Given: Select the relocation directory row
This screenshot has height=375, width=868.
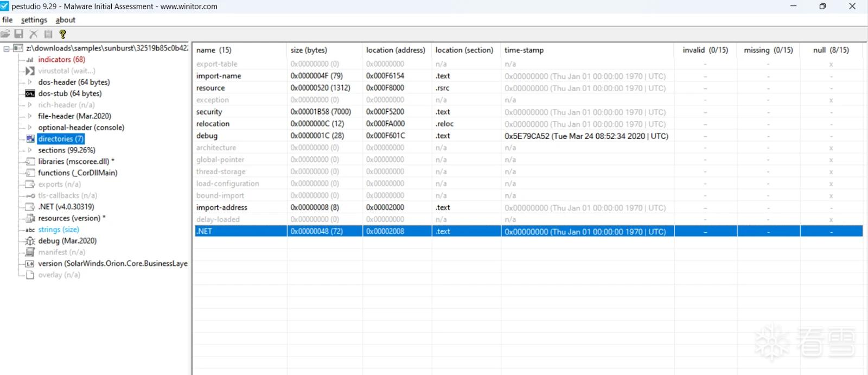Looking at the screenshot, I should click(x=529, y=124).
